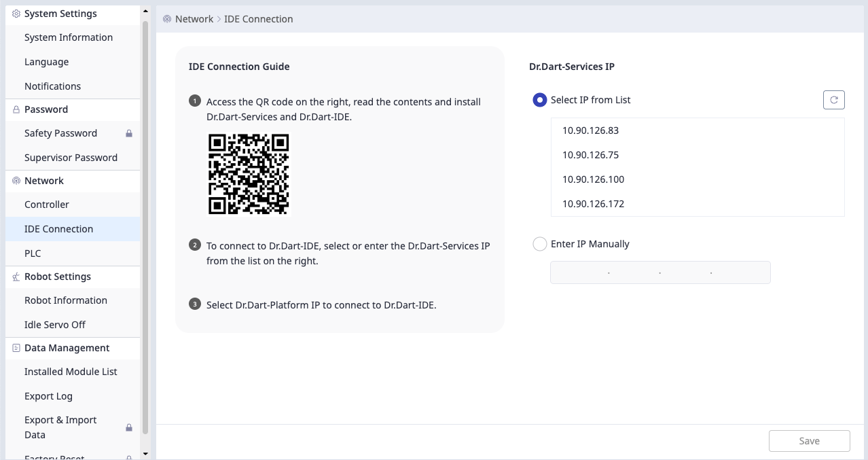Go to the PLC settings page

(x=33, y=253)
